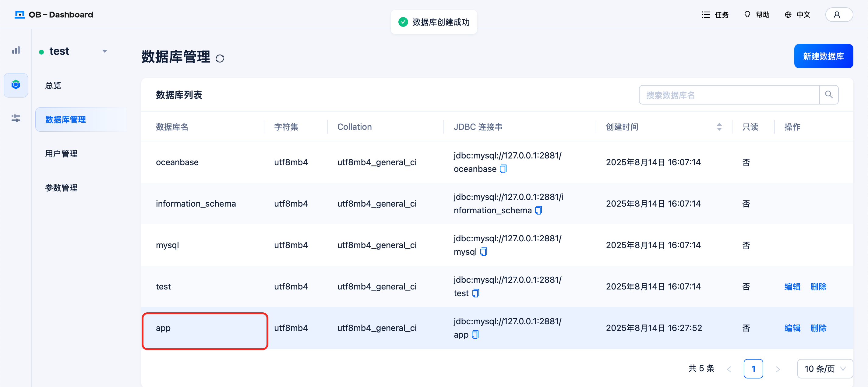The image size is (868, 387).
Task: Click the 新建数据库 button
Action: pos(823,56)
